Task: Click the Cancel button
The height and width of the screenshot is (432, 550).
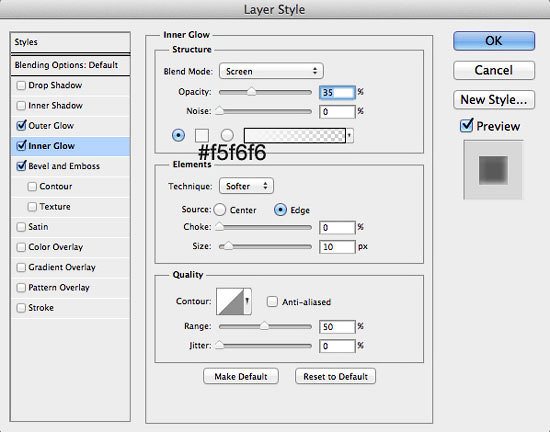Action: (494, 70)
